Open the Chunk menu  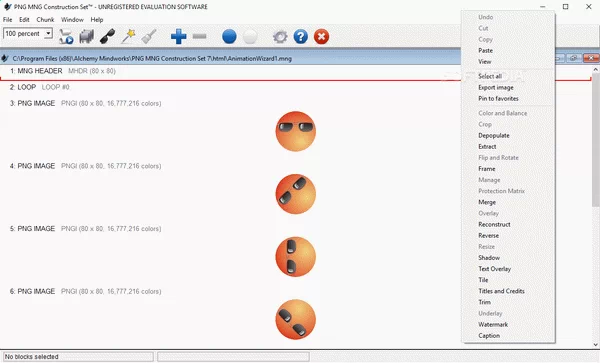pos(45,20)
